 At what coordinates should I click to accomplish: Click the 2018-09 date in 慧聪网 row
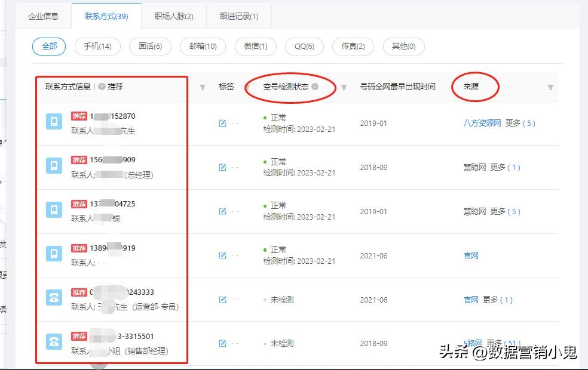coord(373,168)
